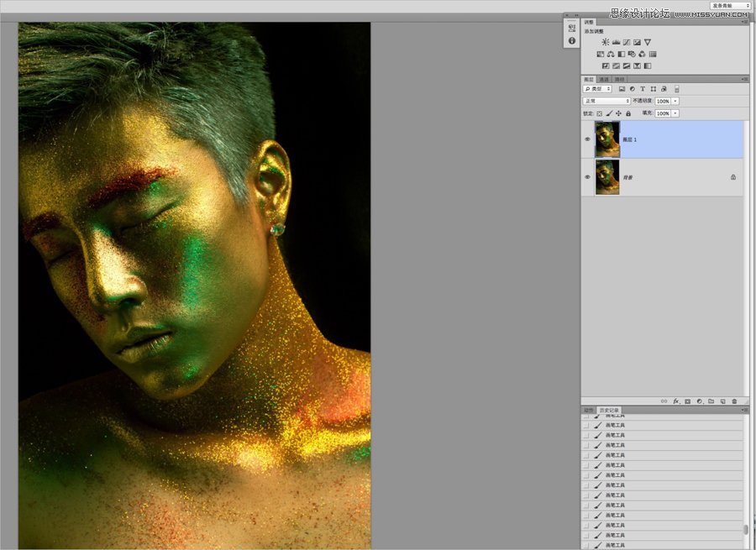
Task: Click the 背景 layer thumbnail
Action: (606, 177)
